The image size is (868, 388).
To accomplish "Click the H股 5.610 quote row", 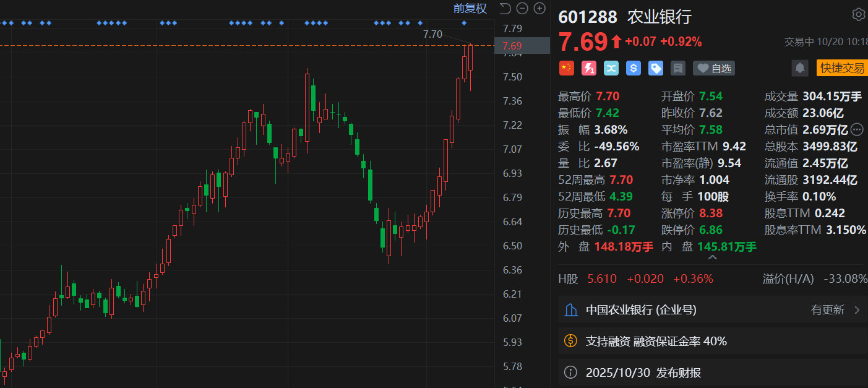I will tap(635, 279).
